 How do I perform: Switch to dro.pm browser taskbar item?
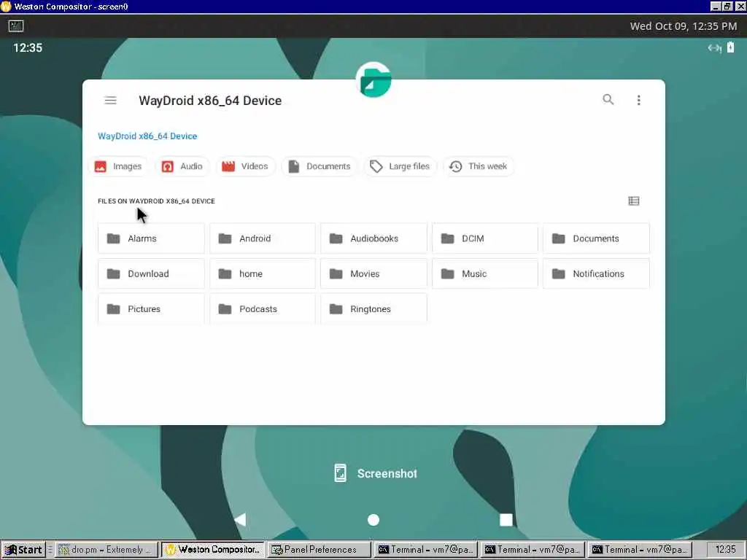[x=107, y=550]
